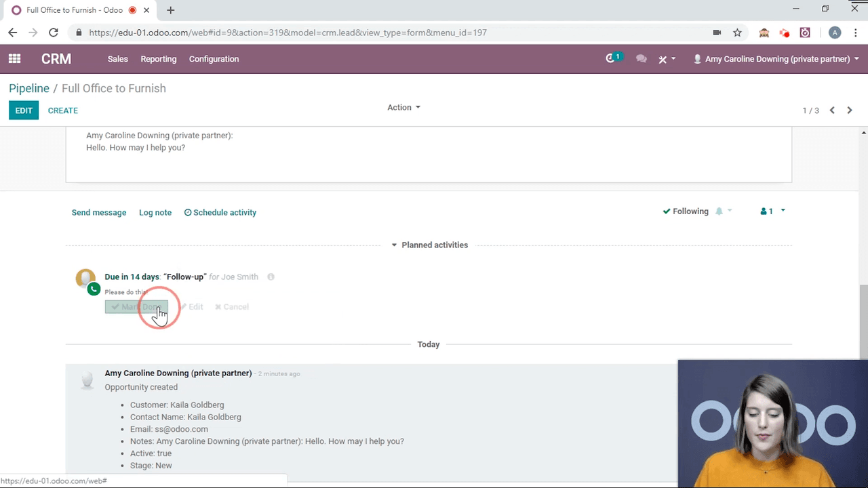This screenshot has width=868, height=488.
Task: Open the Configuration menu
Action: click(214, 59)
